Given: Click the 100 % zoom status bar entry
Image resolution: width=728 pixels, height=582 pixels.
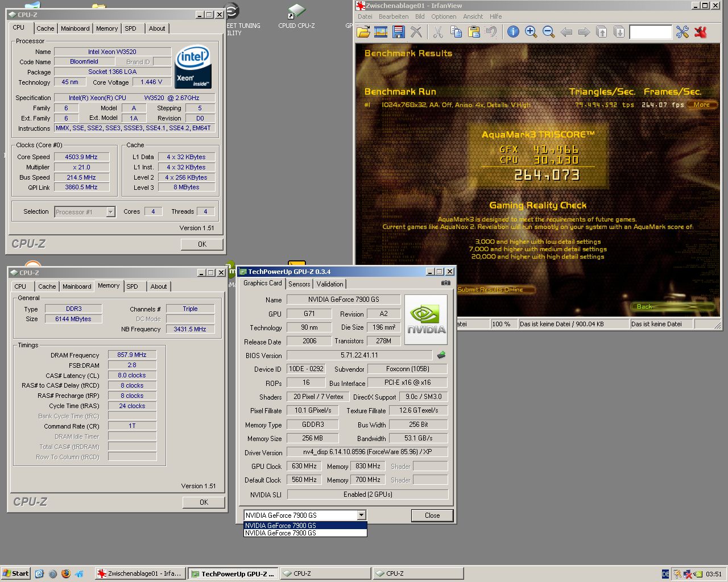Looking at the screenshot, I should [503, 324].
